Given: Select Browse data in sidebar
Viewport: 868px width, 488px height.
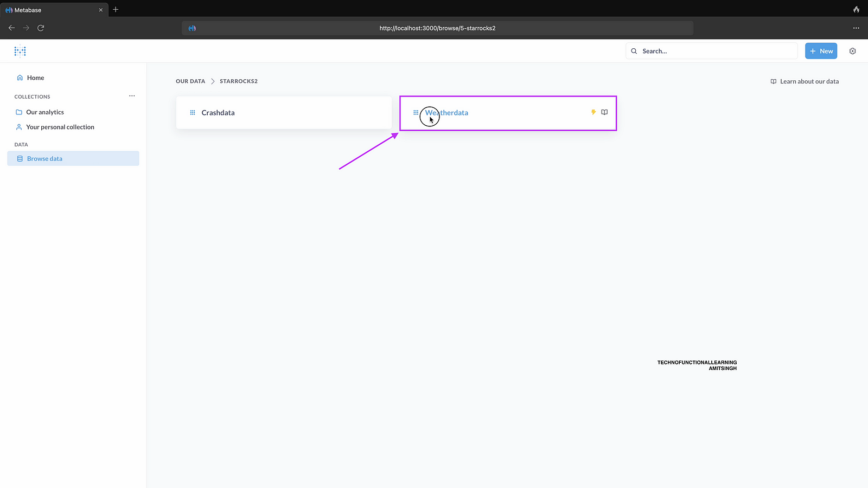Looking at the screenshot, I should point(44,159).
